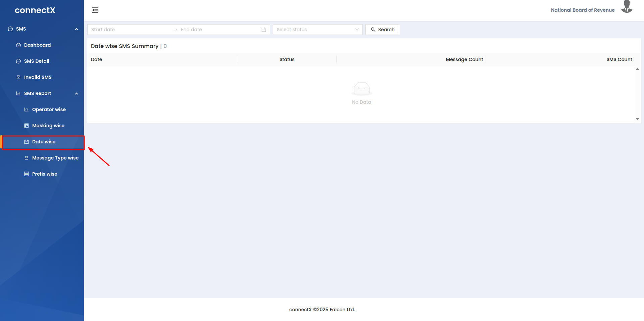Click the connectX logo
Image resolution: width=644 pixels, height=321 pixels.
tap(35, 10)
